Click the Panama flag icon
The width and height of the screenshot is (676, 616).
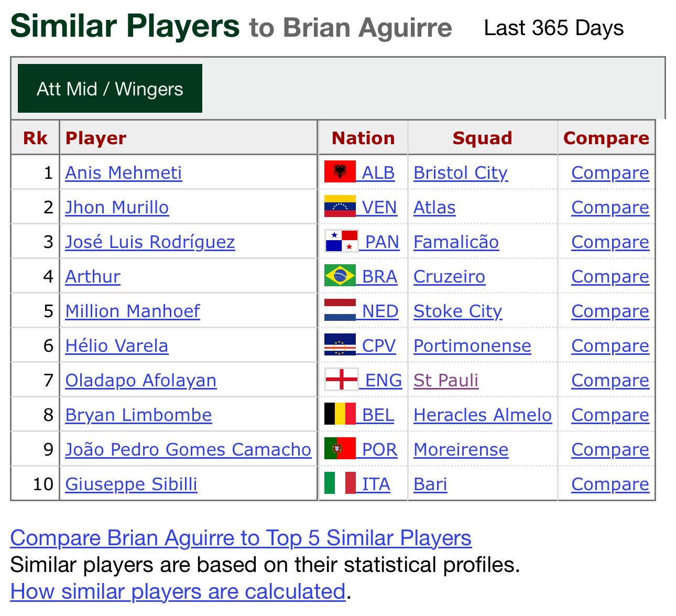342,241
